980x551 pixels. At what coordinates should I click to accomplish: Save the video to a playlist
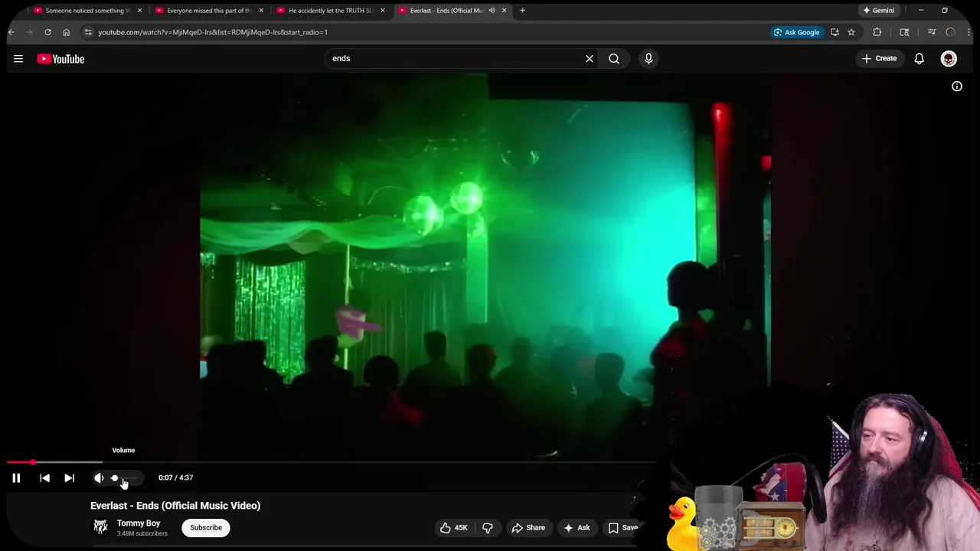click(623, 527)
